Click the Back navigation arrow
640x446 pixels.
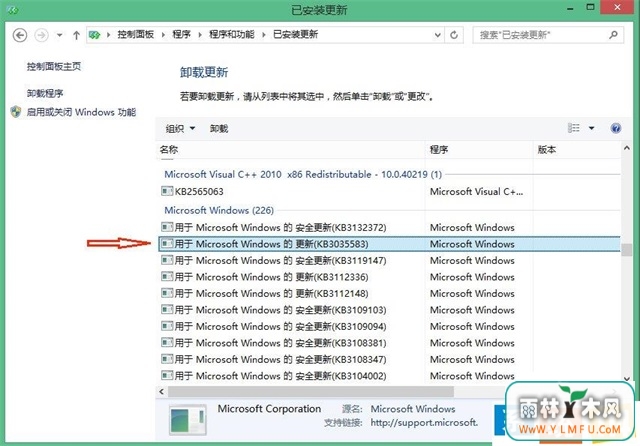20,35
